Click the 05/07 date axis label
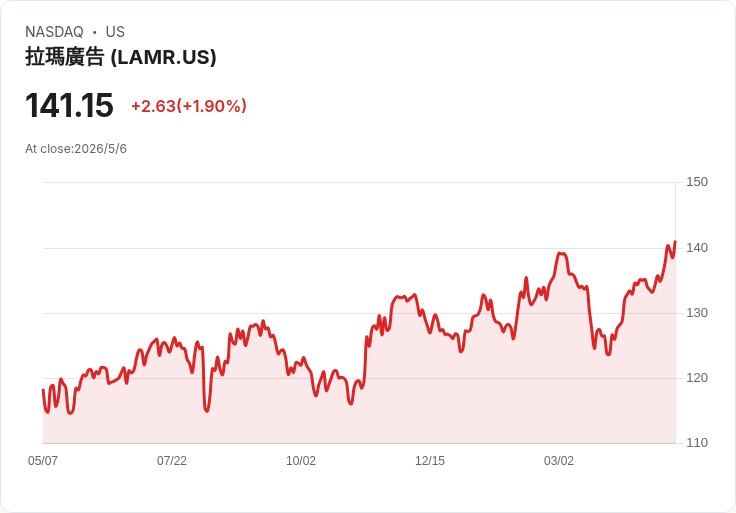The image size is (736, 513). pos(43,460)
